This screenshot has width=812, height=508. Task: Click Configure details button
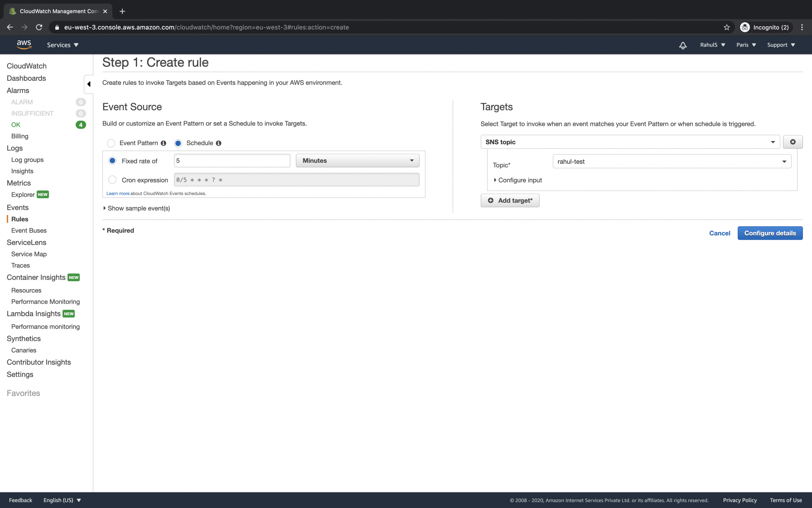[x=770, y=233]
